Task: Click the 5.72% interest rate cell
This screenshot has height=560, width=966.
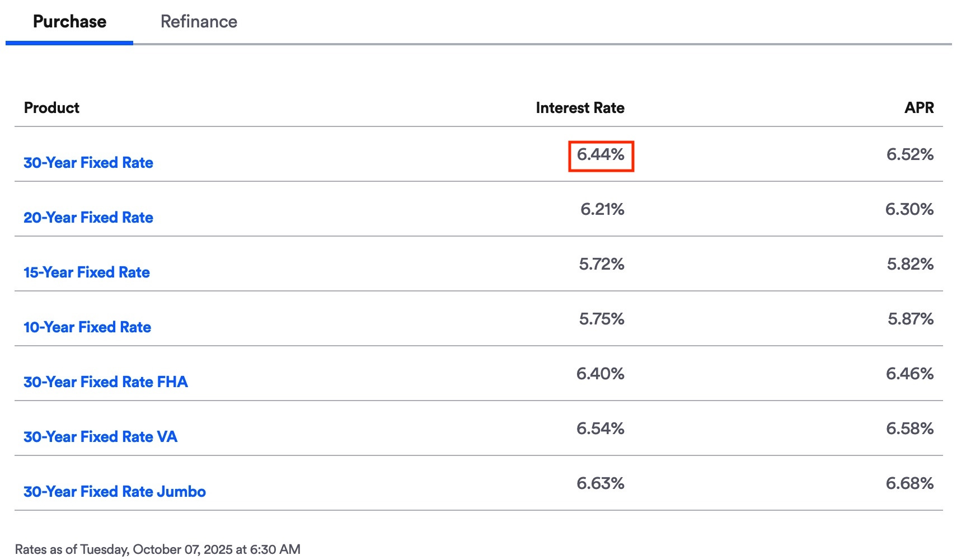Action: [x=602, y=264]
